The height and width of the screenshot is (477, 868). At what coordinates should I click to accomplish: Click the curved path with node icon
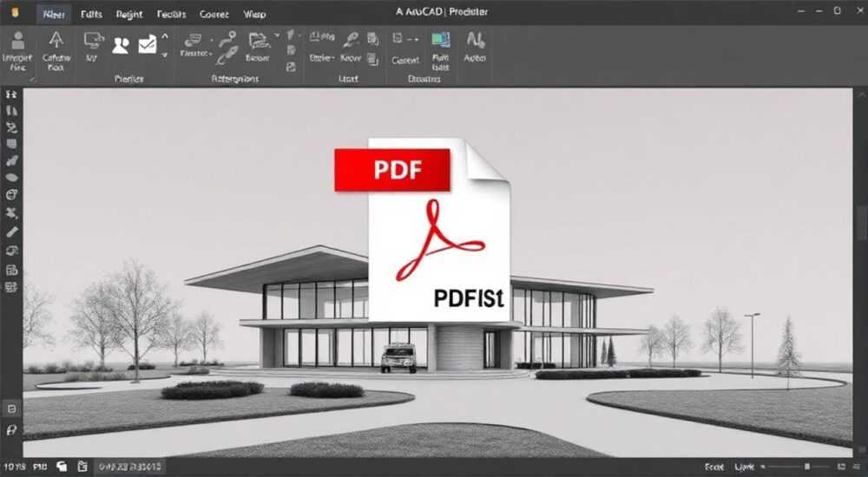point(227,39)
